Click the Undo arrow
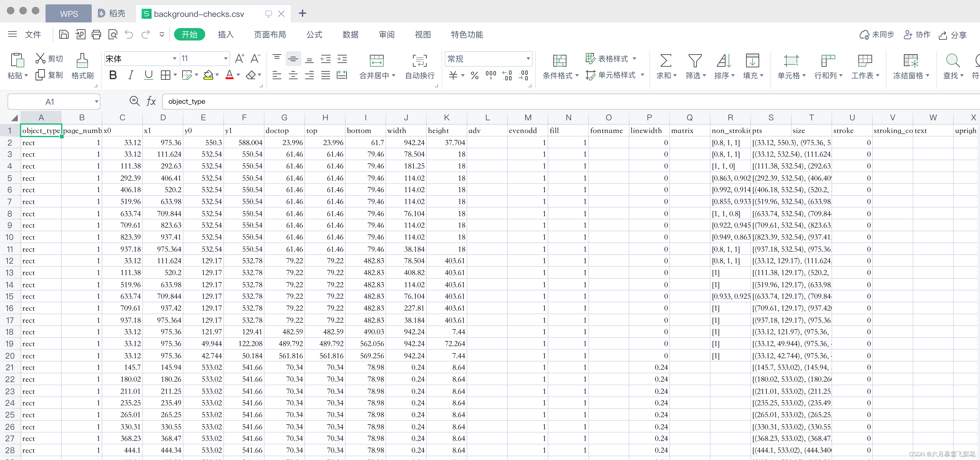This screenshot has width=980, height=460. pyautogui.click(x=129, y=35)
